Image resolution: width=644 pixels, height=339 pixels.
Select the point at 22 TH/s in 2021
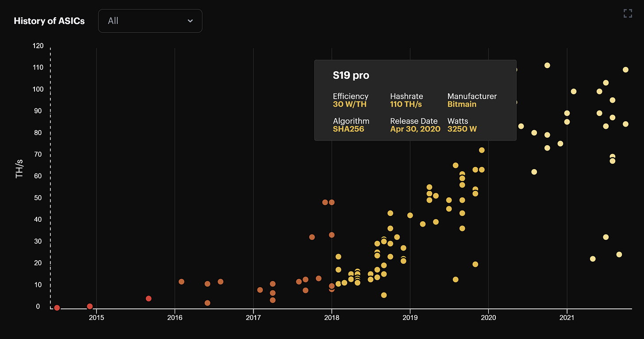click(593, 258)
